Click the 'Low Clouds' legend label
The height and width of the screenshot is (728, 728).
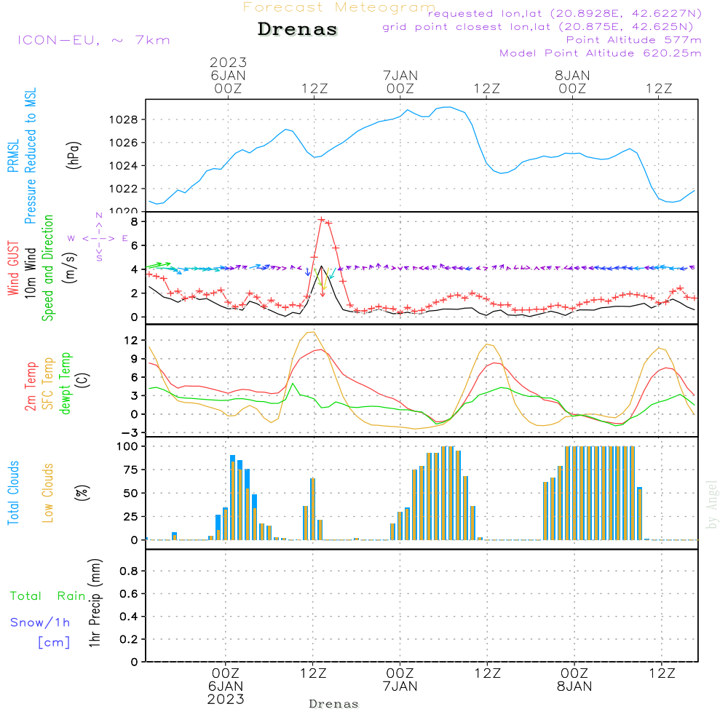pos(48,493)
